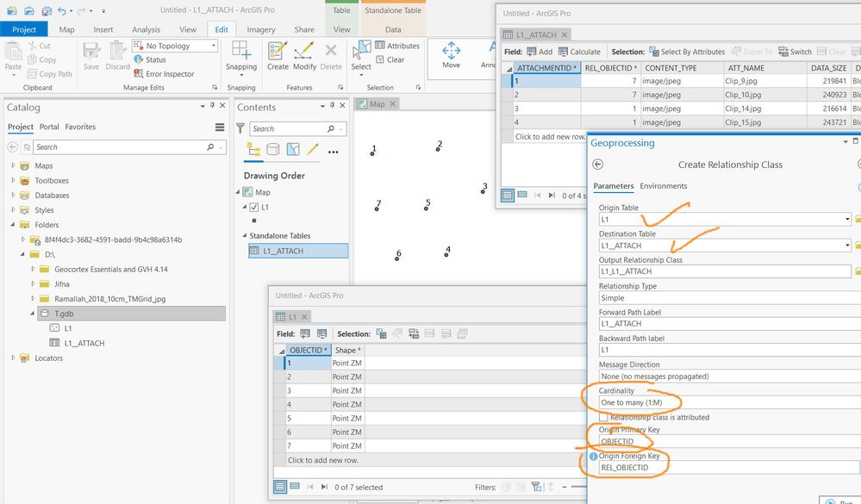Click Select By Attributes in L1__ATTACH table
The image size is (861, 504).
pos(687,52)
